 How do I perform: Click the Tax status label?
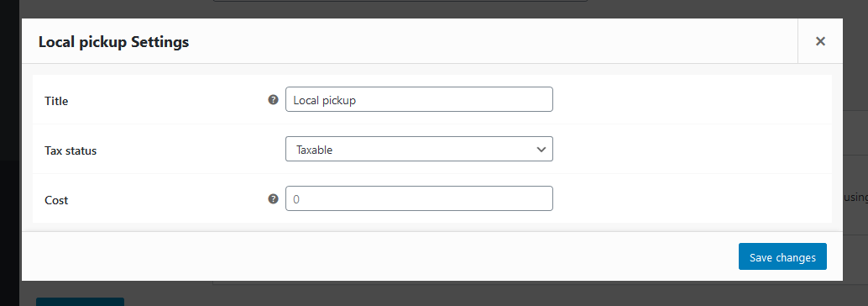point(71,150)
